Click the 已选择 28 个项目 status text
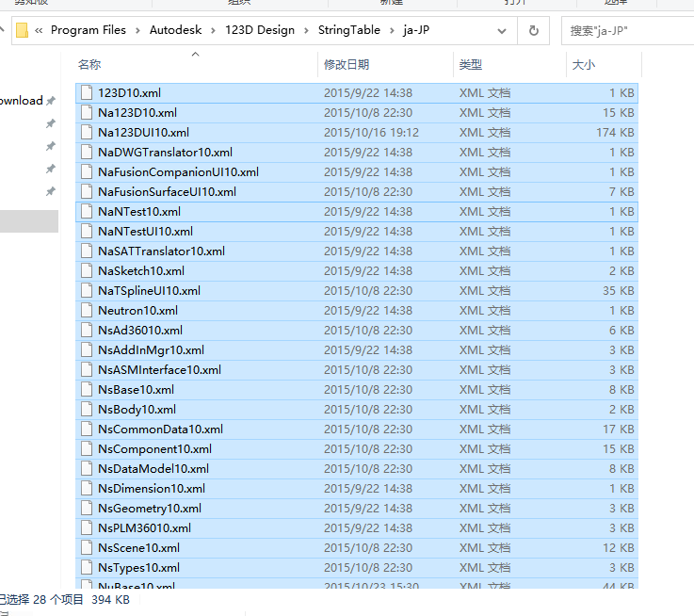This screenshot has height=616, width=694. [41, 600]
